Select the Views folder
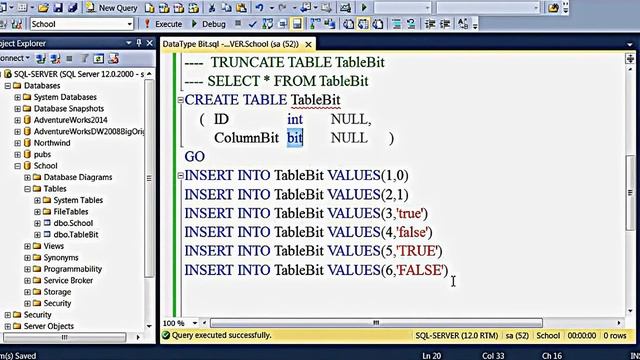Image resolution: width=640 pixels, height=360 pixels. tap(53, 246)
